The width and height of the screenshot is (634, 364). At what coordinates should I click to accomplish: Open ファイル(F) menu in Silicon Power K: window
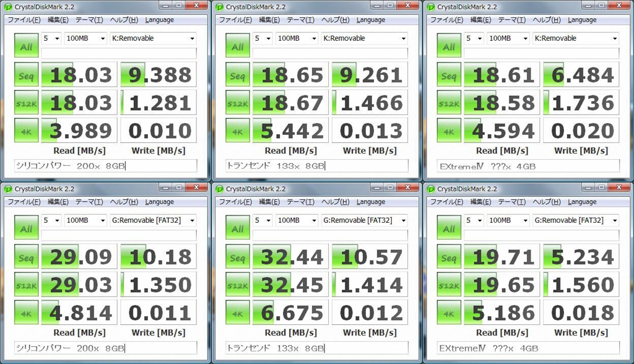point(24,20)
